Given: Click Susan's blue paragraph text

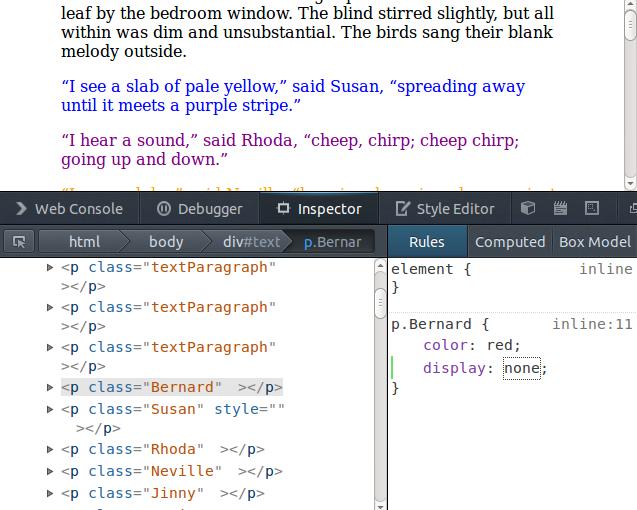Looking at the screenshot, I should [x=293, y=96].
